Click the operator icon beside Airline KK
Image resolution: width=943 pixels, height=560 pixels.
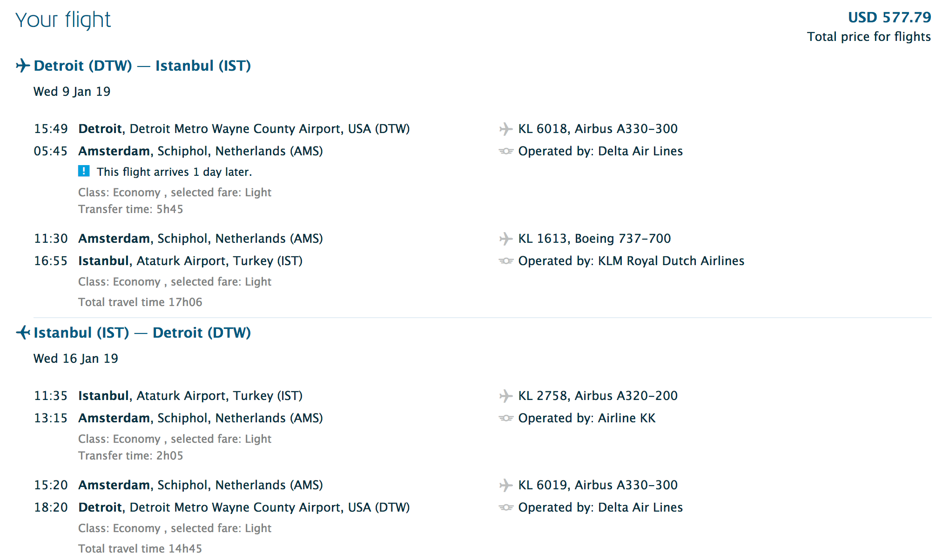point(506,418)
